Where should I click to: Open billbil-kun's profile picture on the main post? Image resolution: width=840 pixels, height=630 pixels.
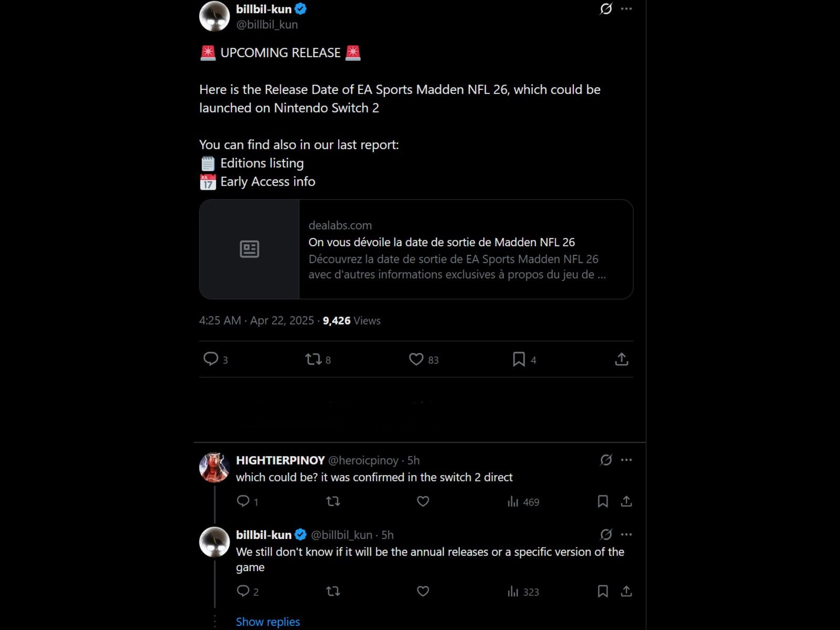pyautogui.click(x=214, y=16)
